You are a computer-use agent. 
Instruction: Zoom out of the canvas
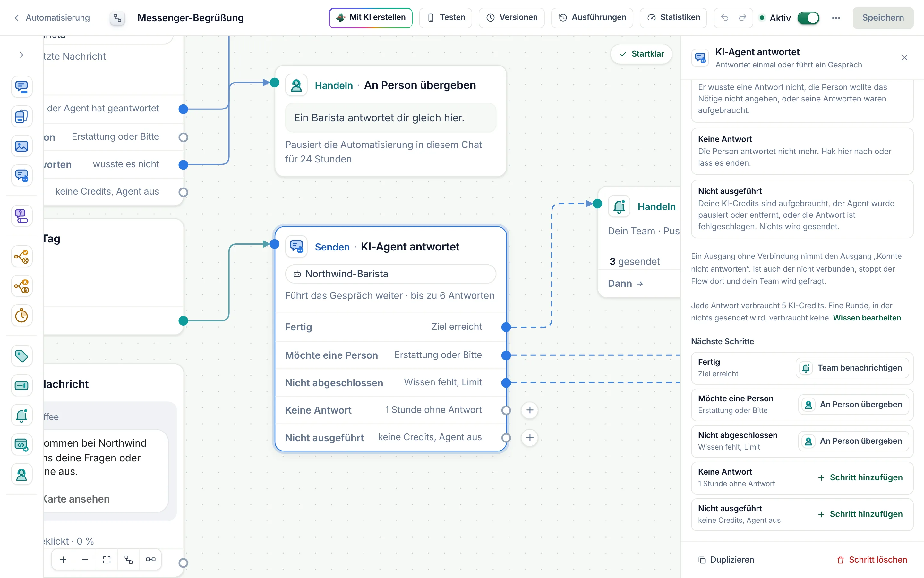point(85,560)
